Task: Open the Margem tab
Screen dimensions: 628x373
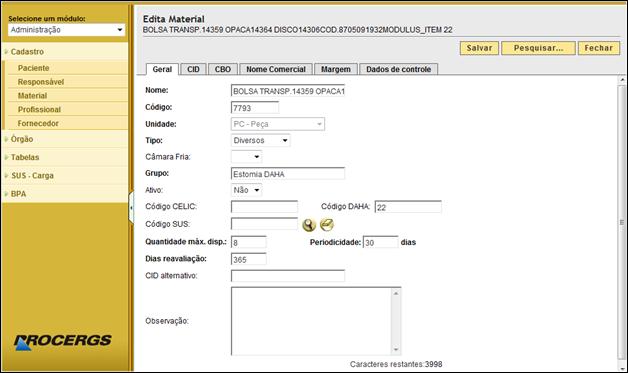Action: 336,69
